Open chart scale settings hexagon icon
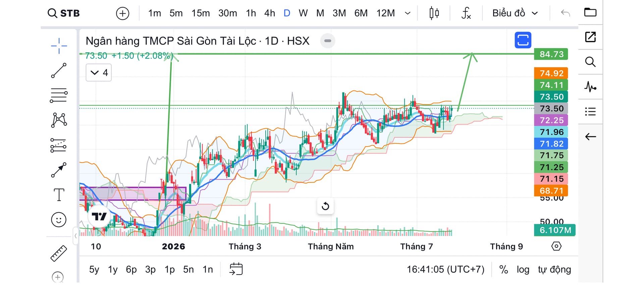Image resolution: width=644 pixels, height=297 pixels. [x=556, y=246]
